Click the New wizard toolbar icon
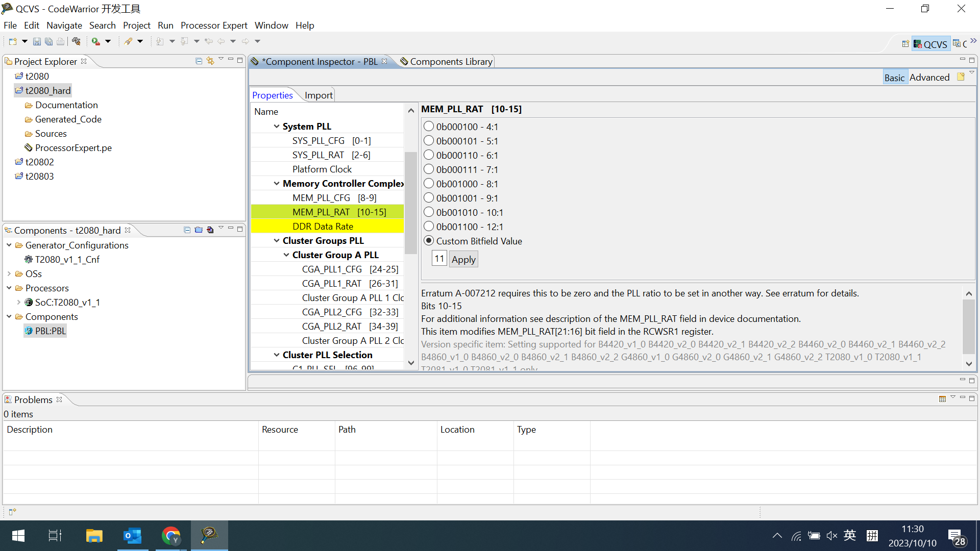This screenshot has height=551, width=980. (x=13, y=41)
